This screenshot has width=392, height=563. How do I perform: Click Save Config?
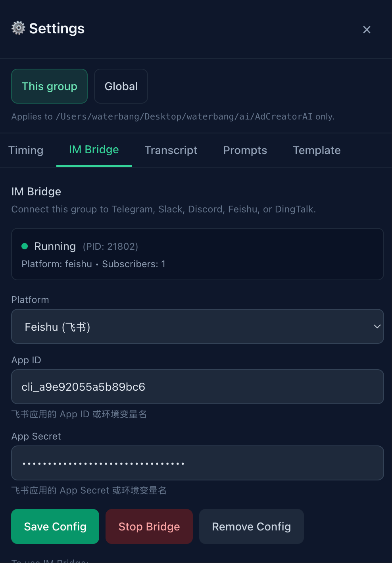pyautogui.click(x=55, y=526)
